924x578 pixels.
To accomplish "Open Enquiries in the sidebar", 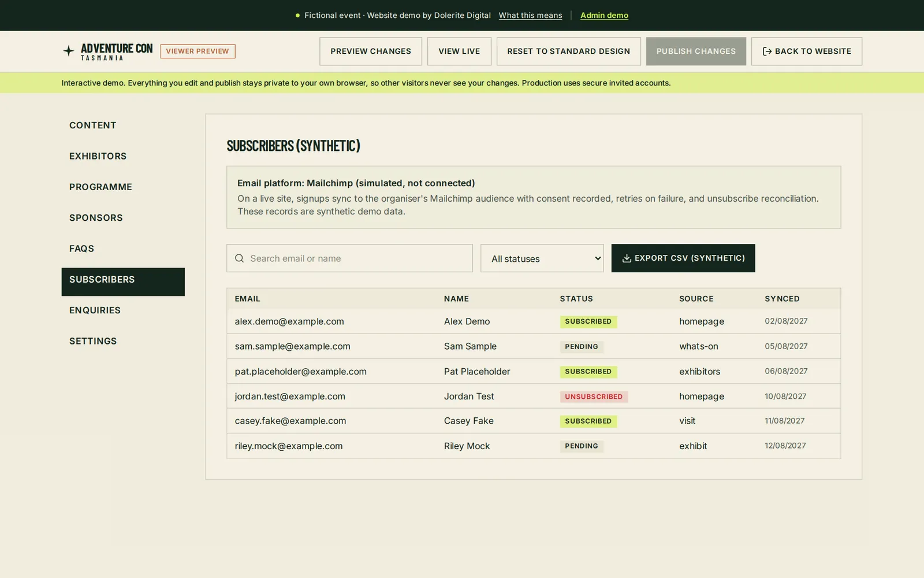I will [123, 310].
